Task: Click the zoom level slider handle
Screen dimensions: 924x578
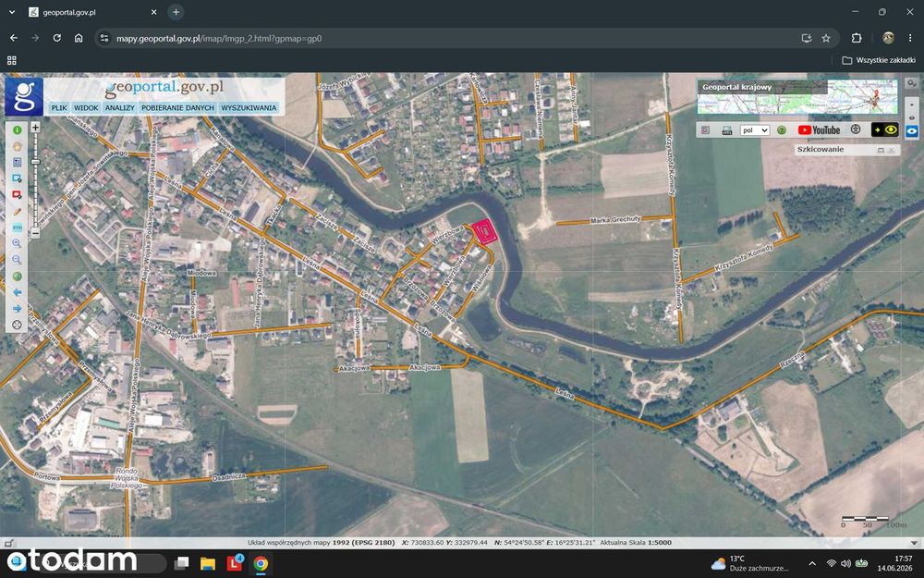Action: 35,162
